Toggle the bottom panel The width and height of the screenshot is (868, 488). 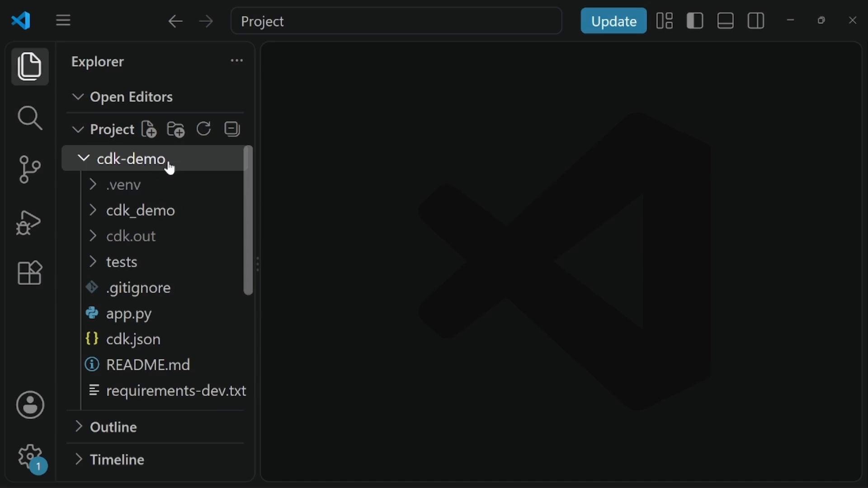(x=726, y=21)
